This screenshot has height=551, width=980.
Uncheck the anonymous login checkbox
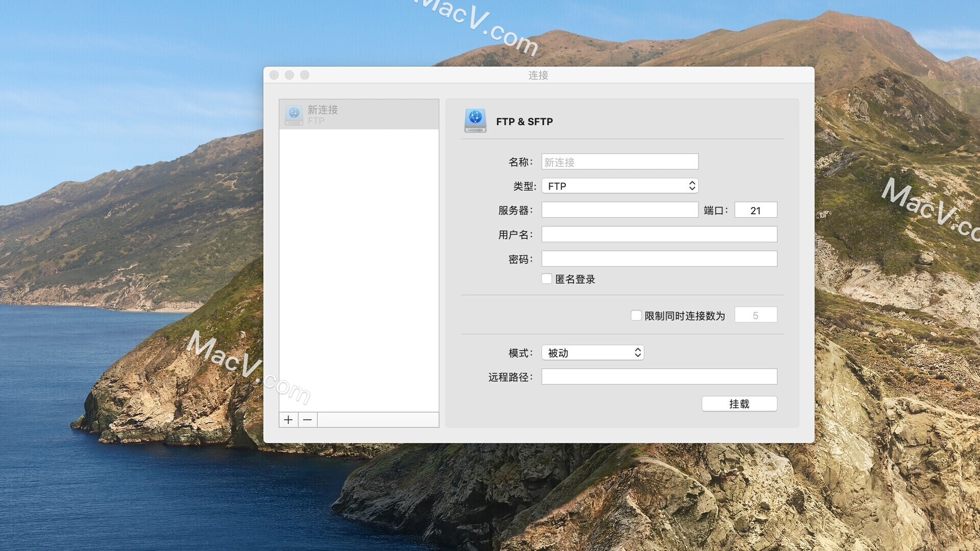(x=546, y=279)
